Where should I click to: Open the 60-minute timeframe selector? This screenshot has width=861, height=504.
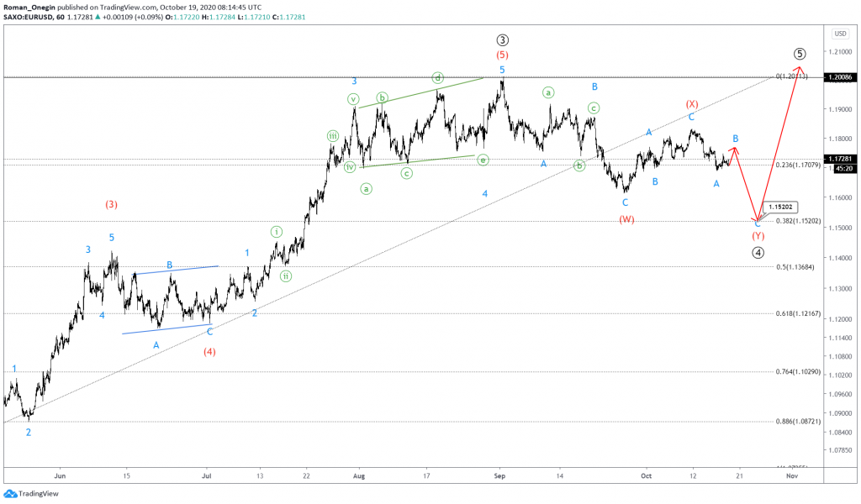(x=62, y=15)
